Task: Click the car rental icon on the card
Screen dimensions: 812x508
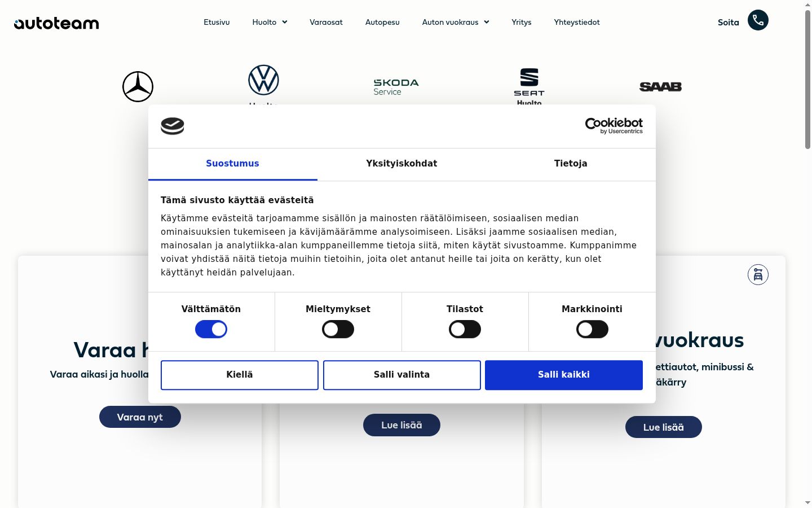Action: pyautogui.click(x=758, y=274)
